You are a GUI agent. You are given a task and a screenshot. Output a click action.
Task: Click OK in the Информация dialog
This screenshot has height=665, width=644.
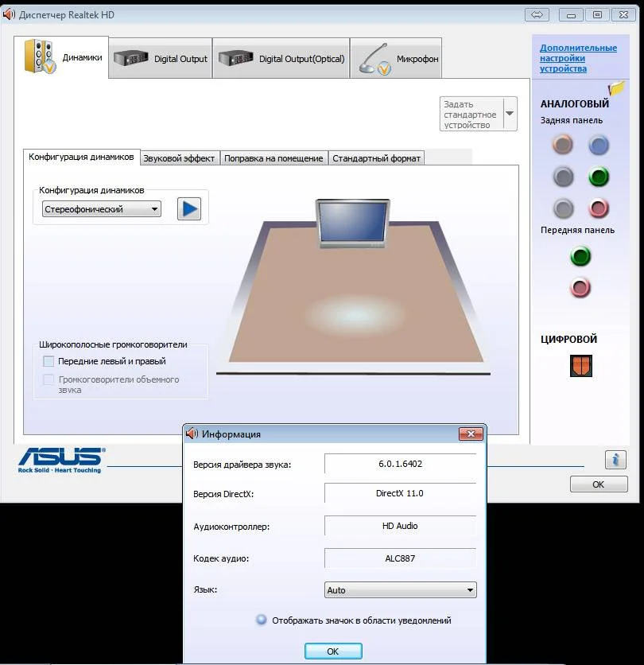pos(333,651)
